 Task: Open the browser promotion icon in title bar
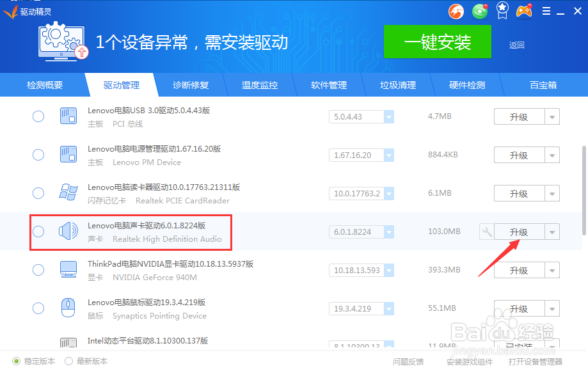456,11
